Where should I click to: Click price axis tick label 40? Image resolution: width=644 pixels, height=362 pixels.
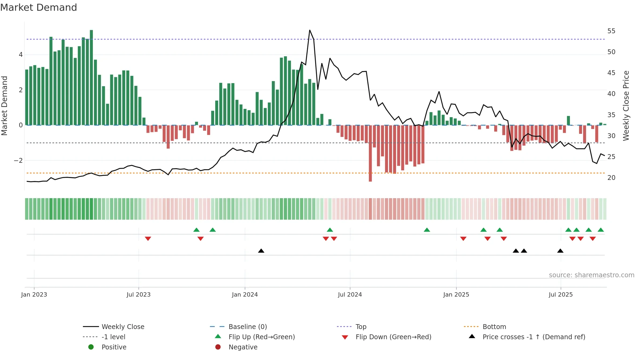[x=611, y=94]
